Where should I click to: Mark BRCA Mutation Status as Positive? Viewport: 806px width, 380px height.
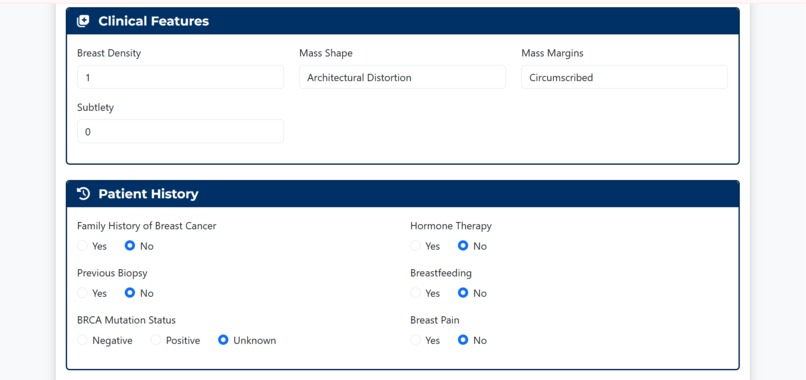coord(156,340)
